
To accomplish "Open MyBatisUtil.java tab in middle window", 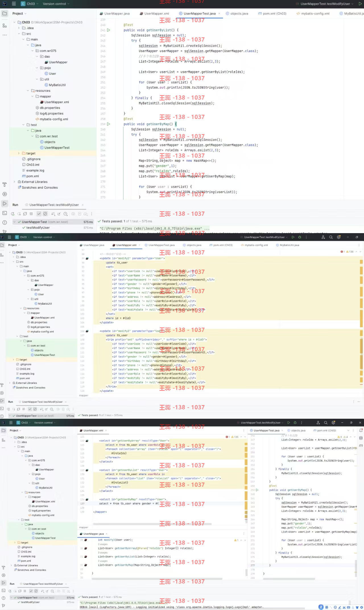I will point(288,245).
